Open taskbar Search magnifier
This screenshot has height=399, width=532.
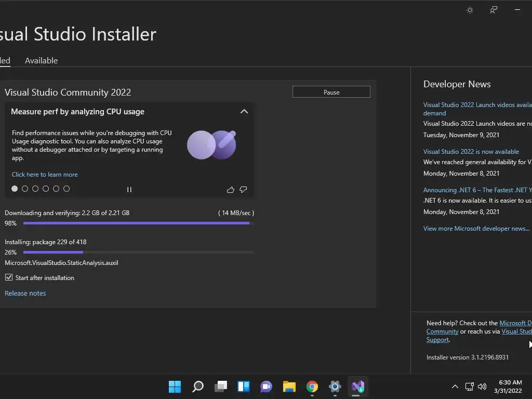click(198, 387)
